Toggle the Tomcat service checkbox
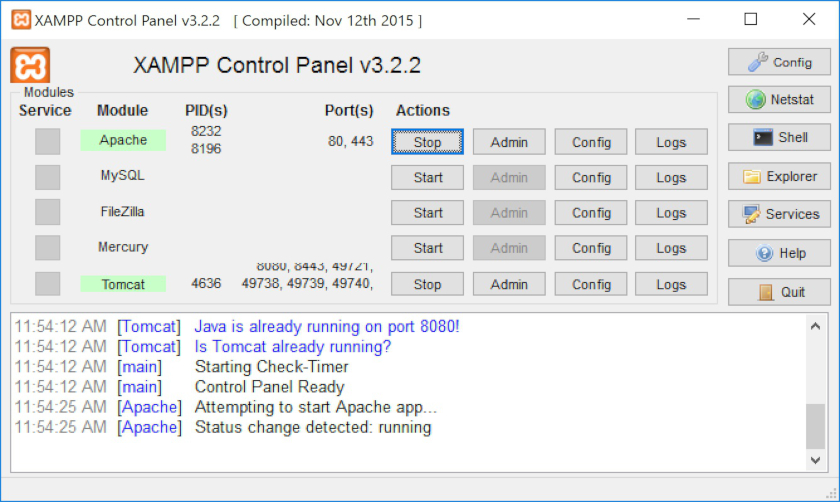Image resolution: width=840 pixels, height=502 pixels. tap(47, 284)
